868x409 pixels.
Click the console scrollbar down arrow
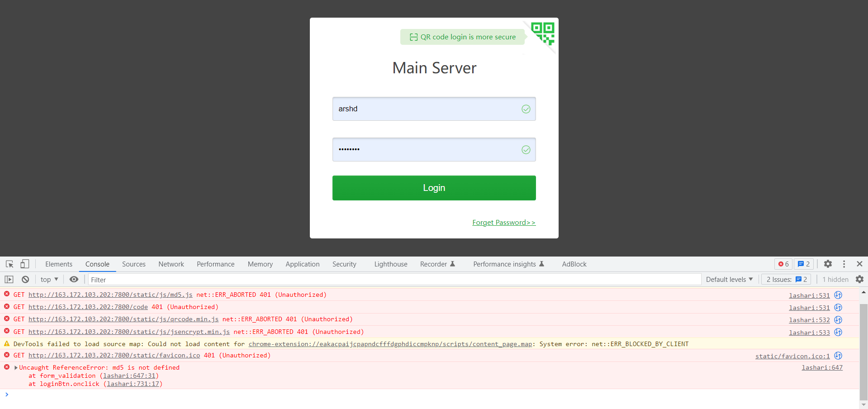(863, 404)
